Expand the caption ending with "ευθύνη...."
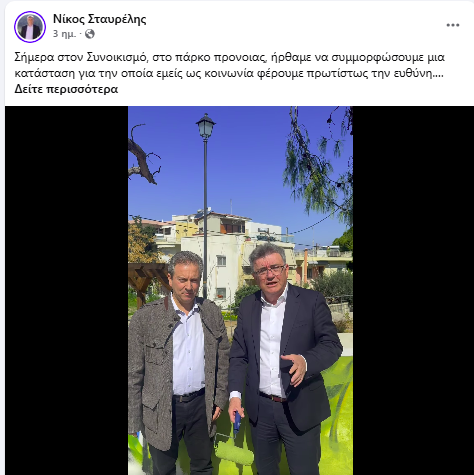The width and height of the screenshot is (474, 475). (66, 89)
